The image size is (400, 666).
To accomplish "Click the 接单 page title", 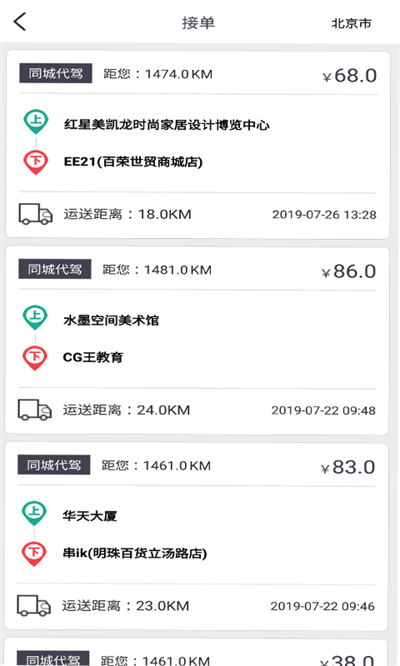I will click(198, 23).
